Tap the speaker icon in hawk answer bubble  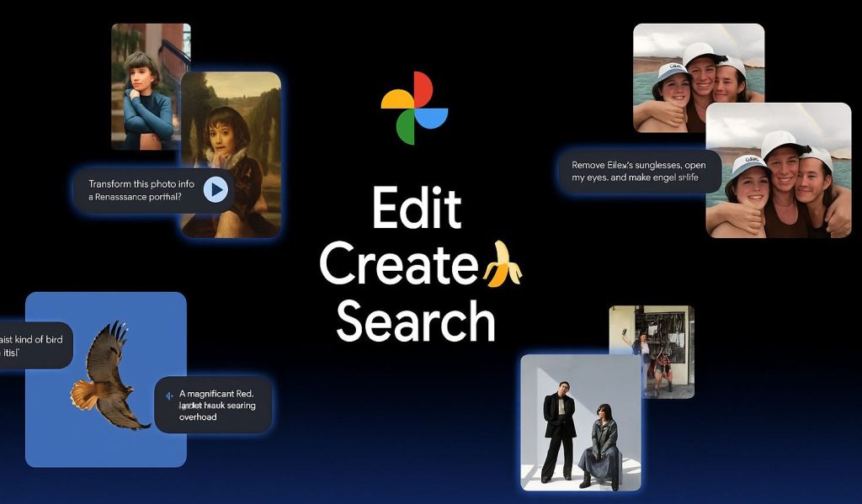pyautogui.click(x=171, y=395)
